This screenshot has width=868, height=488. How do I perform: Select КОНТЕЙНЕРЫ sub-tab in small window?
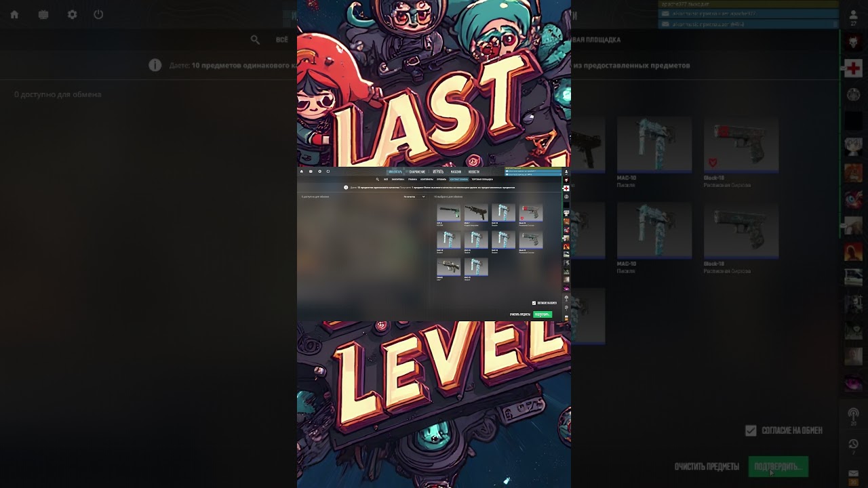[427, 180]
